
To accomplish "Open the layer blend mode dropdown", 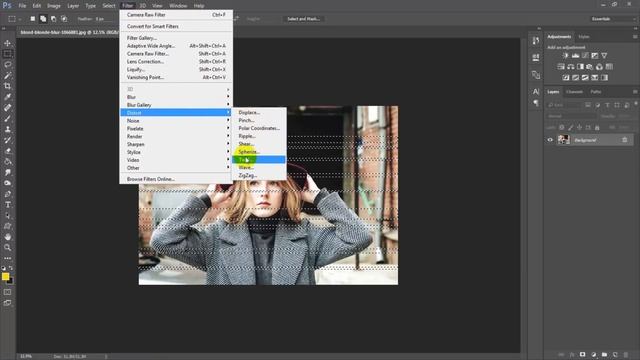I will [571, 116].
